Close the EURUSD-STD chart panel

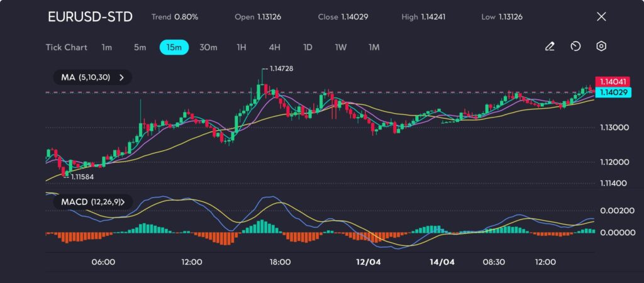[x=601, y=17]
